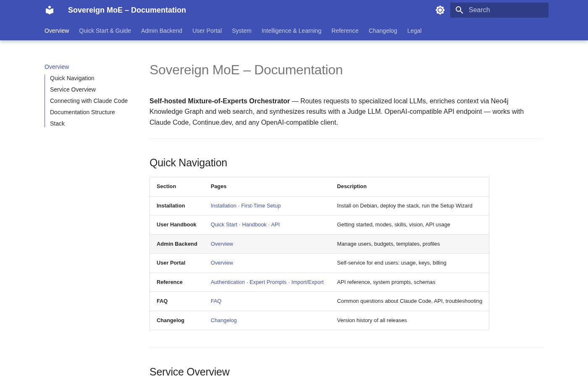This screenshot has height=378, width=588.
Task: Open the System tab in navigation
Action: (241, 31)
